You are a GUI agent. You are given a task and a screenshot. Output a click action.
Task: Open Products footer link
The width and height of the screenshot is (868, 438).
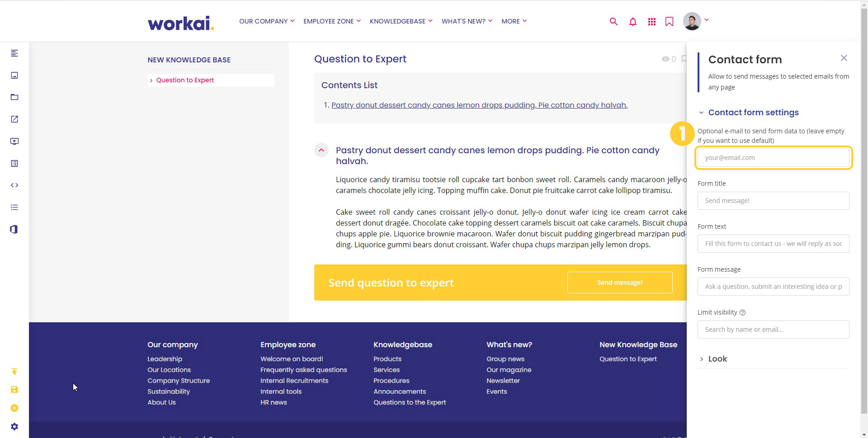(387, 359)
